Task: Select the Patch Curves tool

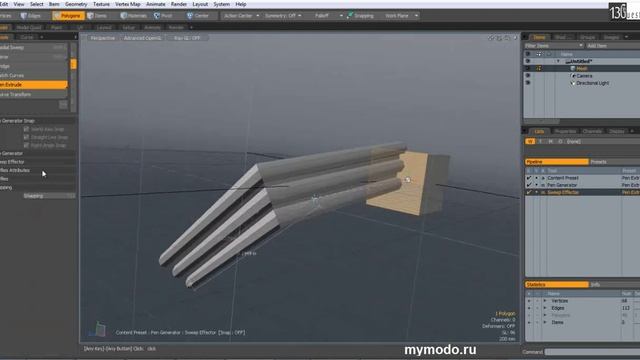Action: pyautogui.click(x=33, y=76)
